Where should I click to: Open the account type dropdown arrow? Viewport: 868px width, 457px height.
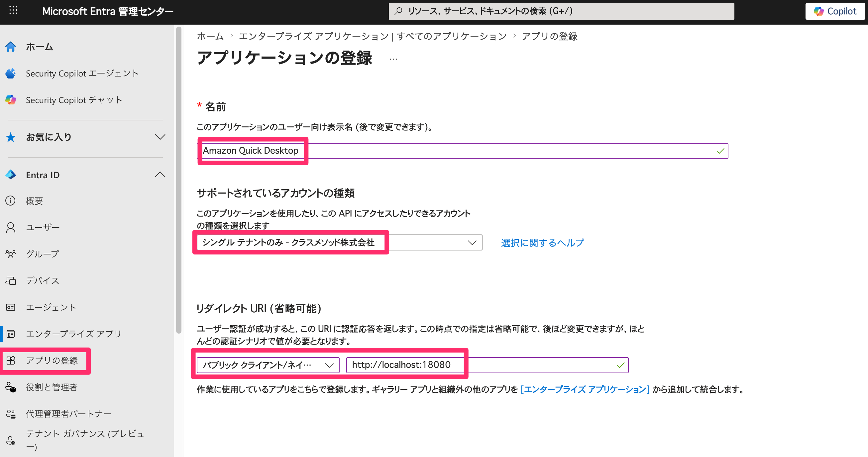[472, 242]
